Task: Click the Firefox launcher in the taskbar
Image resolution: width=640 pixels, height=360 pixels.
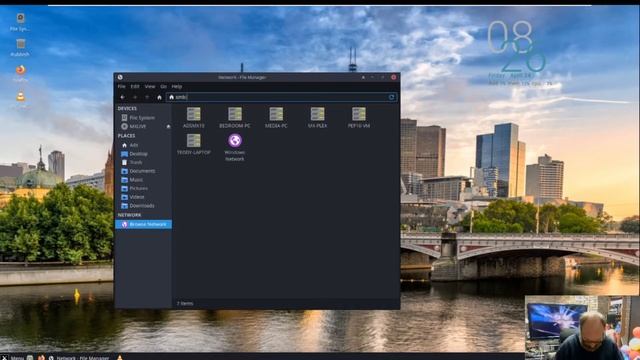Action: (x=41, y=357)
